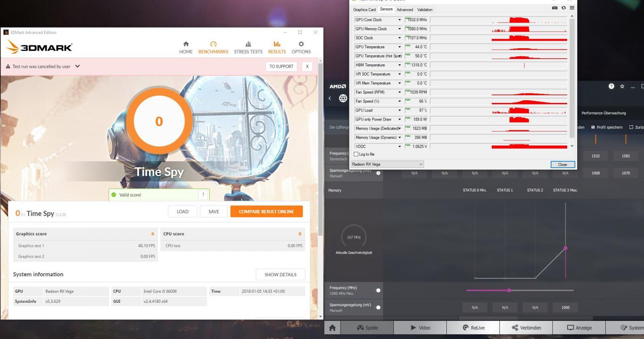Screen dimensions: 644x339
Task: Open SOC Clock sensor dropdown
Action: pyautogui.click(x=400, y=38)
